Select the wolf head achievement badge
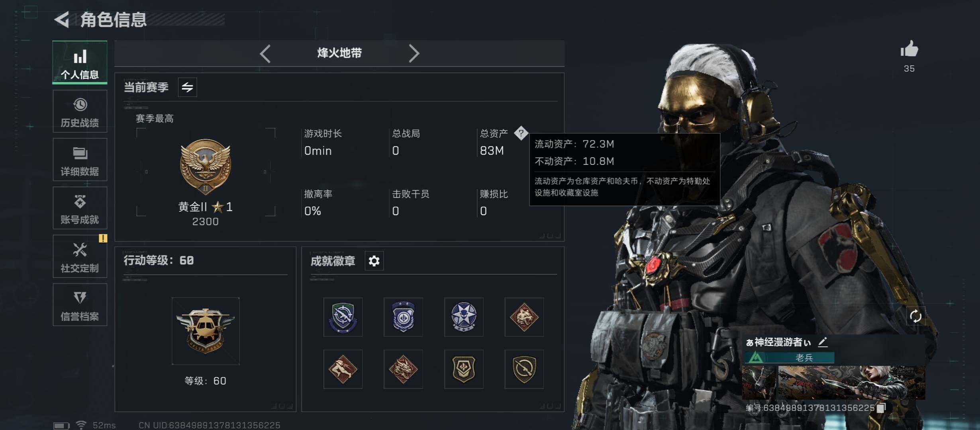980x430 pixels. 524,317
